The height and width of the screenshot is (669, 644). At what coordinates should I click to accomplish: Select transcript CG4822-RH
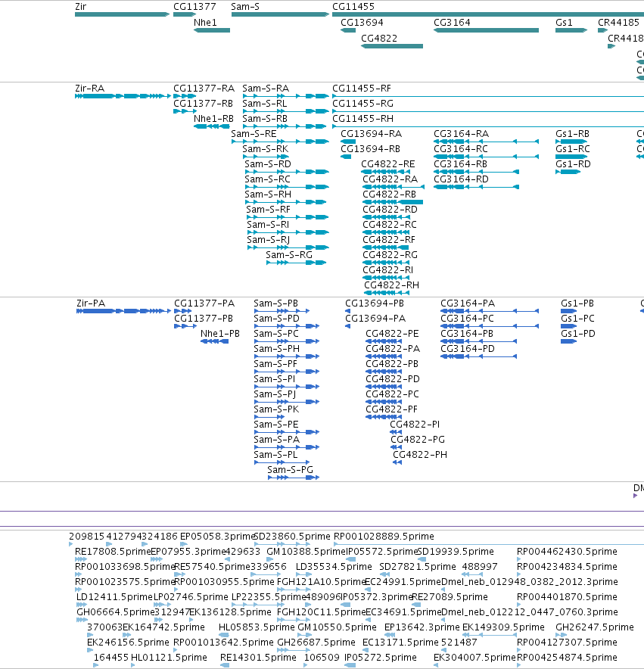point(387,293)
